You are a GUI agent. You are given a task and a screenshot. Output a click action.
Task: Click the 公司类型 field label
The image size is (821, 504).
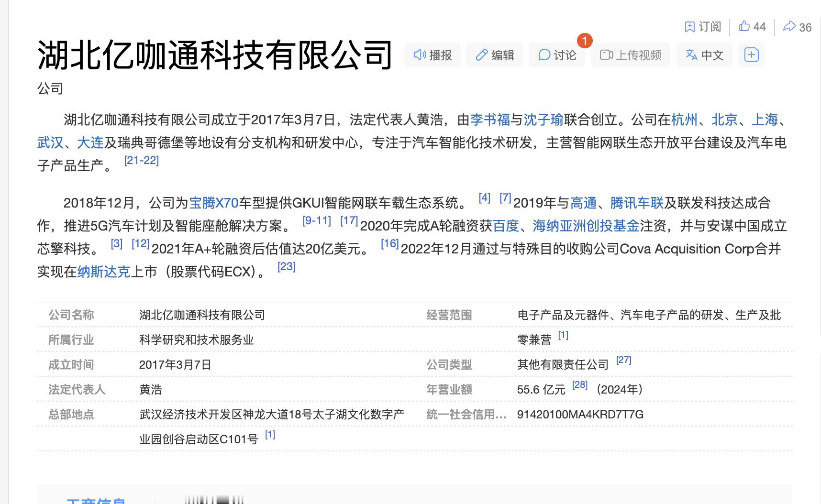449,365
